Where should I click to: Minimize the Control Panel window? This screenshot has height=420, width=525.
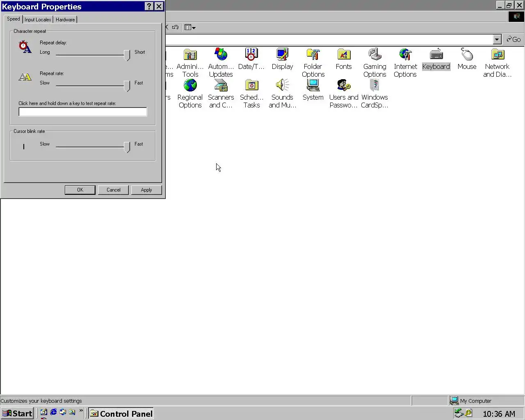(x=500, y=5)
